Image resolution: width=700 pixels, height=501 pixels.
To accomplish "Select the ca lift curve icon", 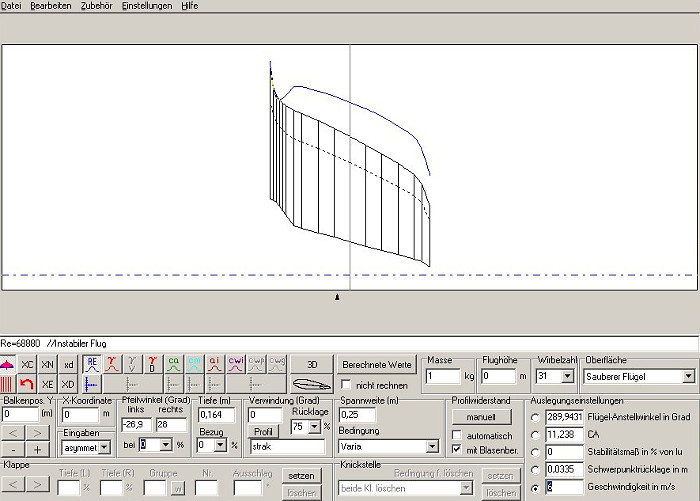I will pos(174,364).
